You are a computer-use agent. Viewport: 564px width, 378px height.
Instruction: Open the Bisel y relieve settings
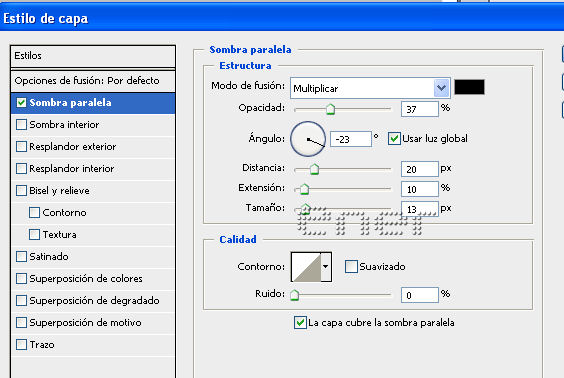point(93,191)
